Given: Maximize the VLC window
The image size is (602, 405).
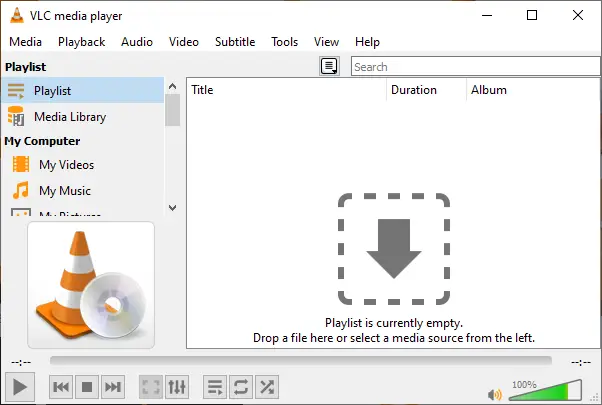Looking at the screenshot, I should pos(532,15).
